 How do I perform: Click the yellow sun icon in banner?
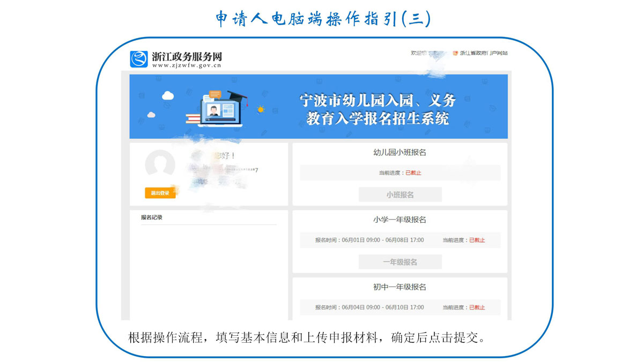pyautogui.click(x=261, y=109)
